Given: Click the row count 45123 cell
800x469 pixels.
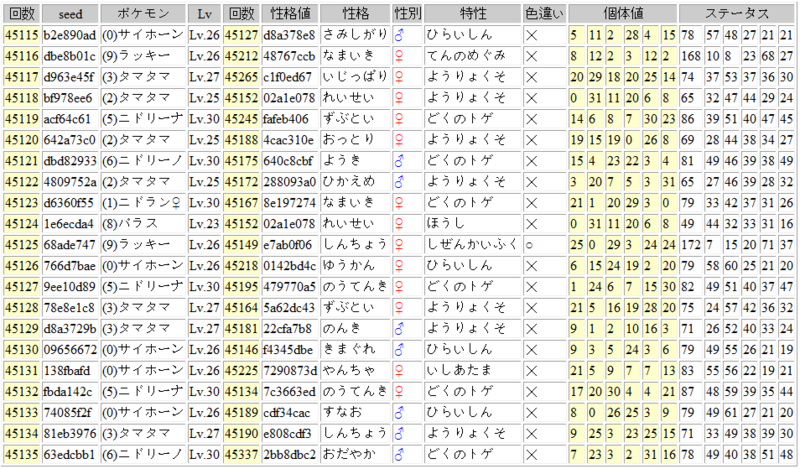Looking at the screenshot, I should coord(21,203).
